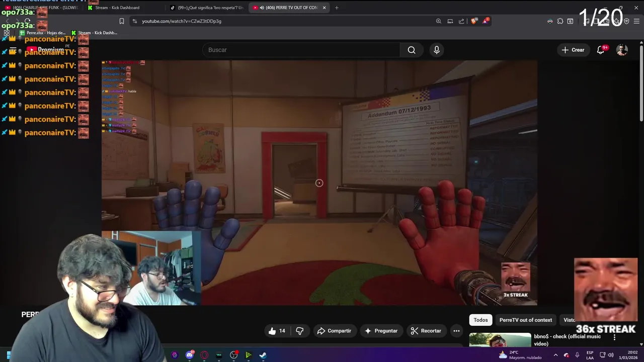
Task: Switch to the 'bro respeta' TikTok tab
Action: click(x=206, y=8)
